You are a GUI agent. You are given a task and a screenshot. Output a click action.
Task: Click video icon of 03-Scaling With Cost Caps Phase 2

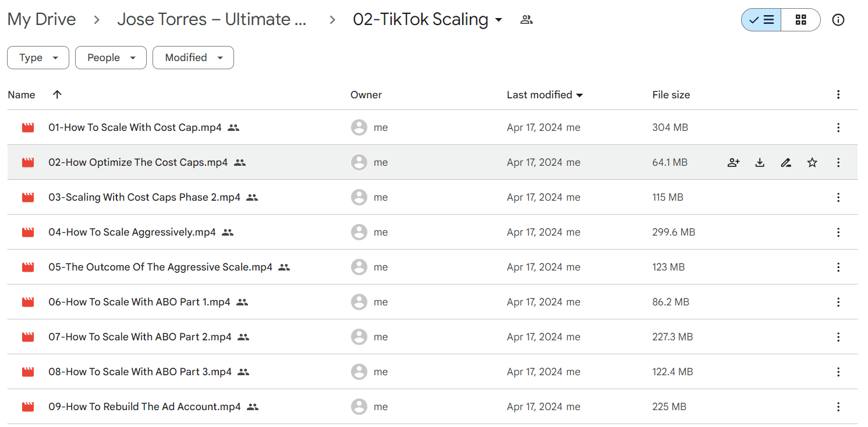pos(28,198)
